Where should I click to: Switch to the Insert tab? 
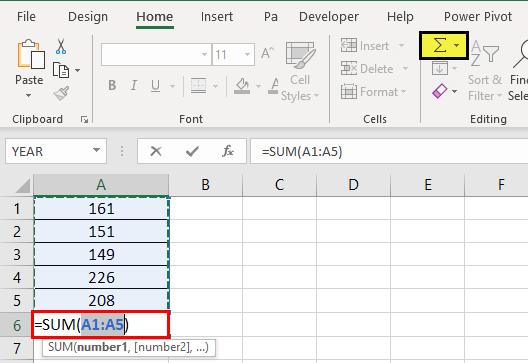click(x=217, y=16)
